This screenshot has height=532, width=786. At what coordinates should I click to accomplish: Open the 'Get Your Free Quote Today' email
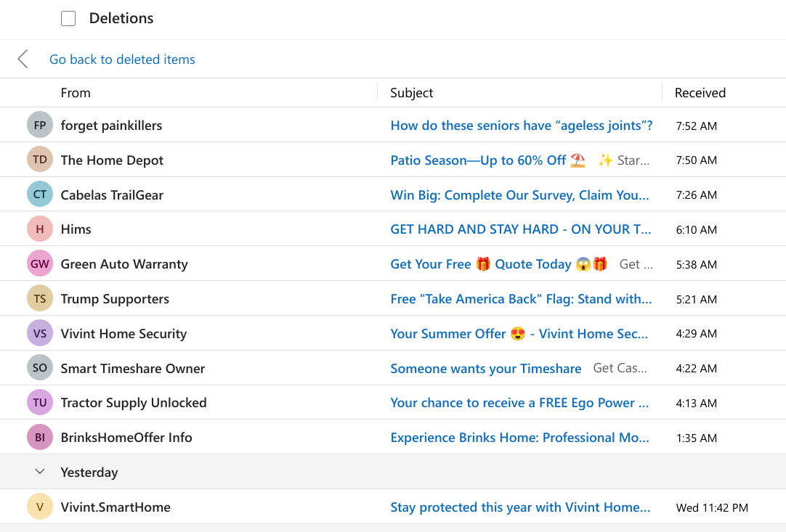point(499,264)
